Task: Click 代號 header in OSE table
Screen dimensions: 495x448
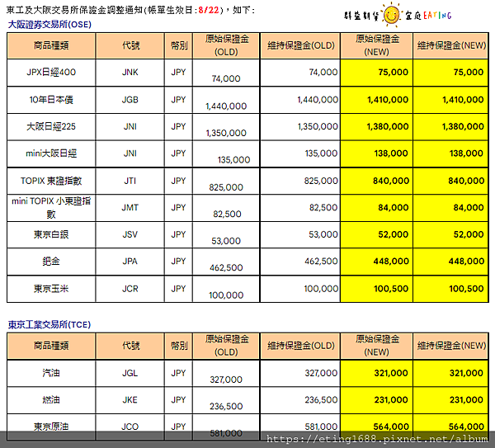Action: [130, 45]
